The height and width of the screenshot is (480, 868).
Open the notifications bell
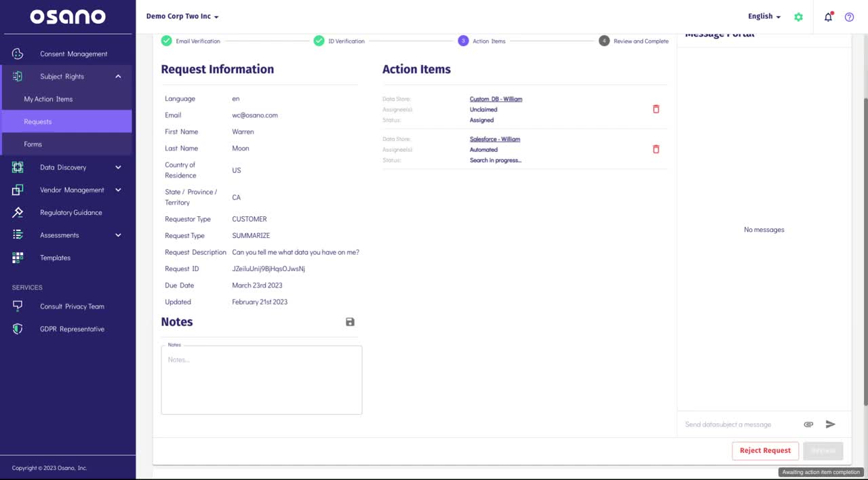(828, 17)
